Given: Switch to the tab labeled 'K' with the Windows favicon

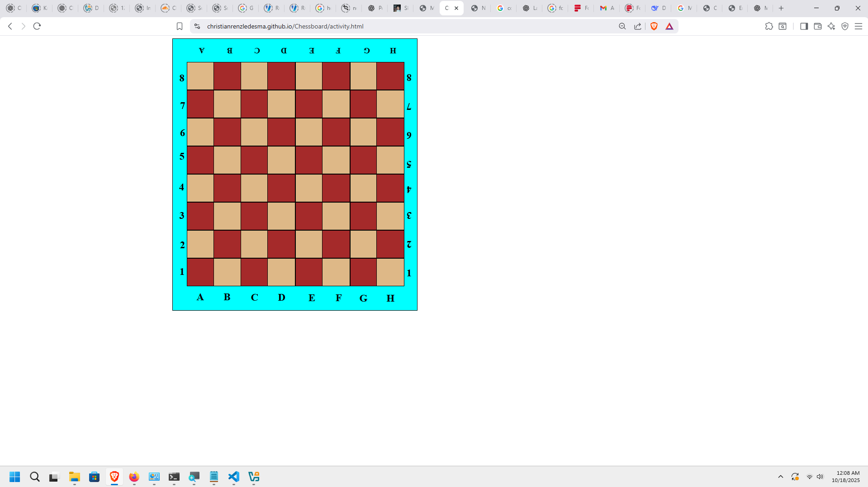Looking at the screenshot, I should [x=39, y=8].
